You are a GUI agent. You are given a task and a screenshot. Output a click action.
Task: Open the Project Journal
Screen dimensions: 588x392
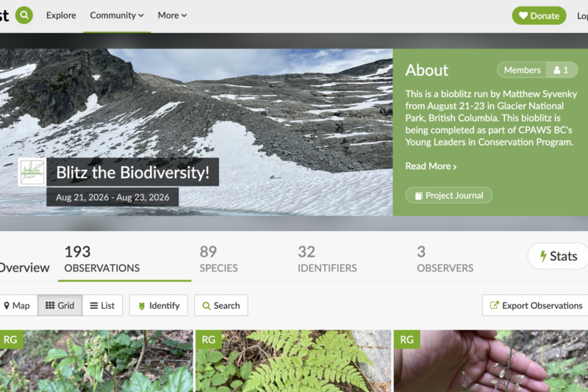tap(449, 196)
